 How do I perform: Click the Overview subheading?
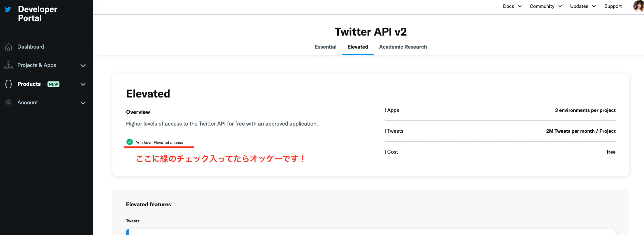pos(138,112)
